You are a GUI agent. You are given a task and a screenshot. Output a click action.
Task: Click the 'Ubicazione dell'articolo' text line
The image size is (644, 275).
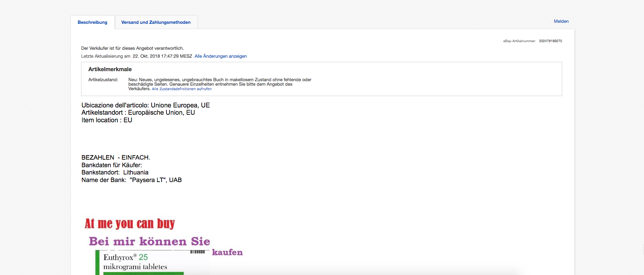[x=145, y=105]
